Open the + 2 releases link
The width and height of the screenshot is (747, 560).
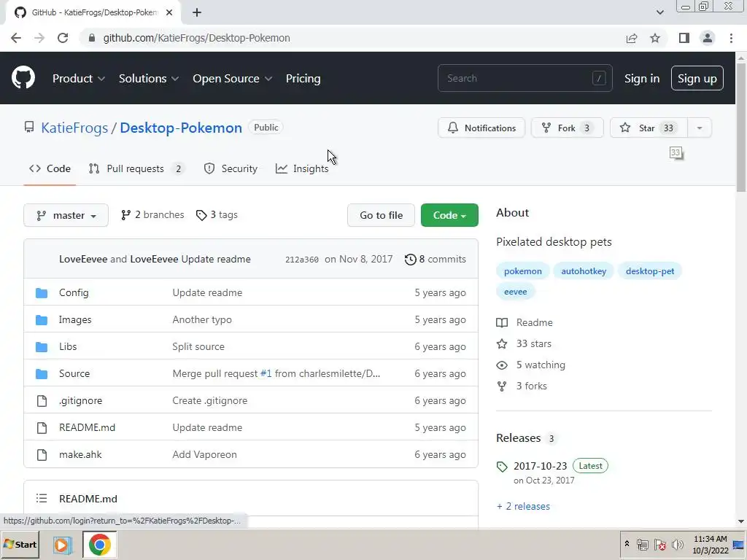click(x=523, y=507)
